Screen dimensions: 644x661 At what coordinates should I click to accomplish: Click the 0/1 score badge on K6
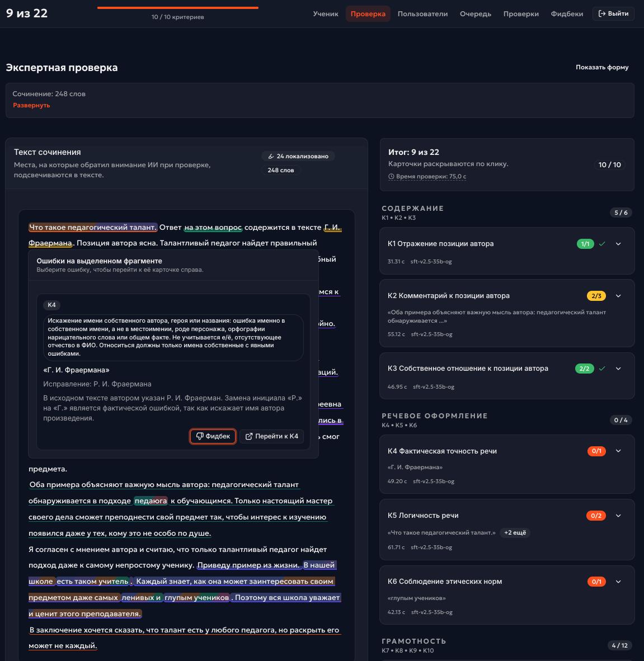point(596,582)
